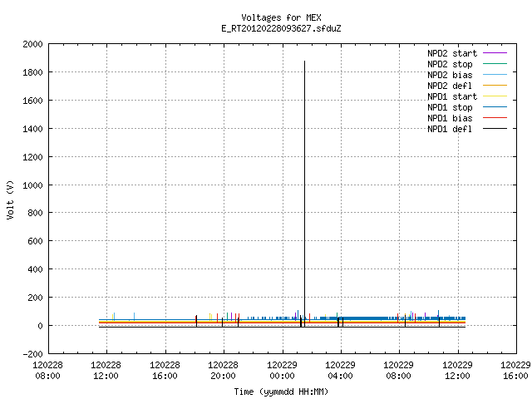The width and height of the screenshot is (532, 399).
Task: Click dark blue line sample beside NPD1 stop
Action: 495,107
